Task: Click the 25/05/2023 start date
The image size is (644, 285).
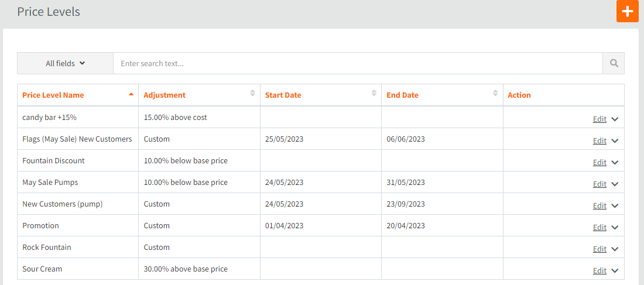Action: pos(284,139)
